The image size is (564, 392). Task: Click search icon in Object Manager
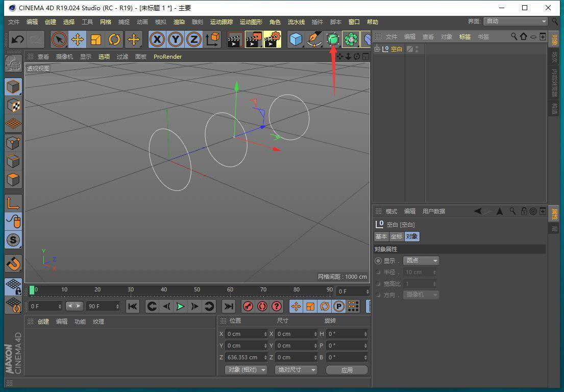[x=514, y=36]
